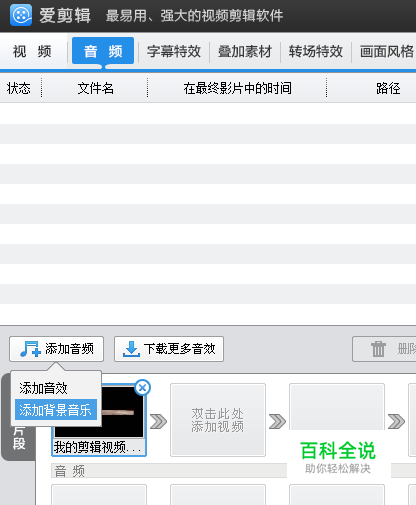This screenshot has width=416, height=505.
Task: Click the first empty audio slot under 音频
Action: coord(99,495)
